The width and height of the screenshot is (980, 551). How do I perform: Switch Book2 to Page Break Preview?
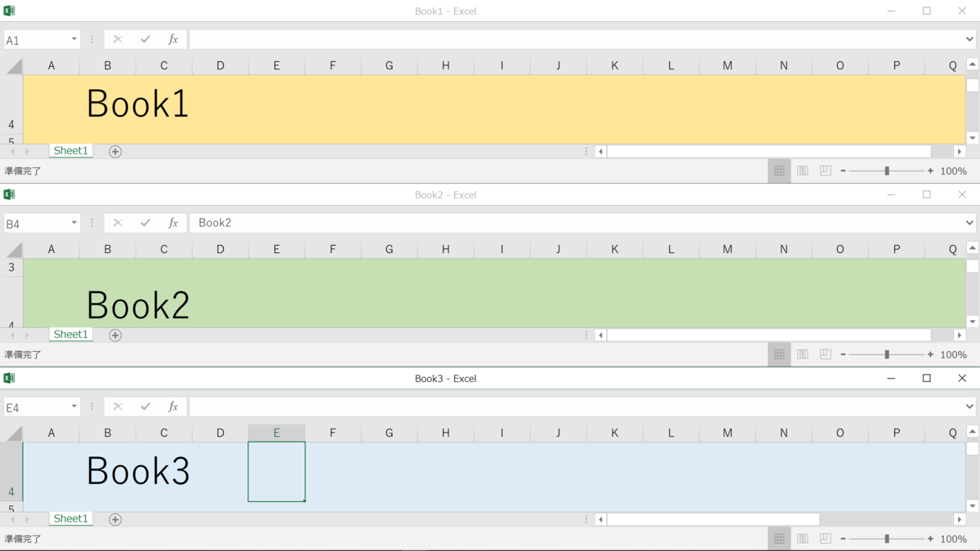(826, 354)
